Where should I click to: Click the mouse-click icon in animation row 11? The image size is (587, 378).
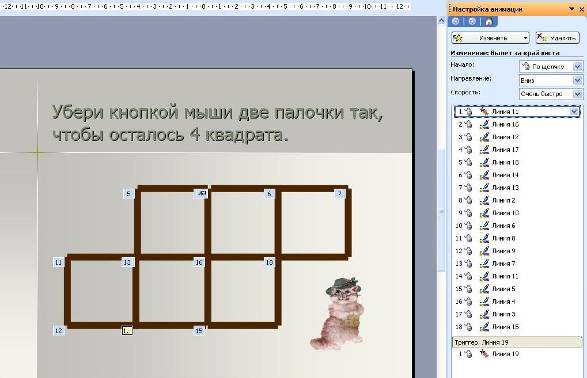[468, 238]
